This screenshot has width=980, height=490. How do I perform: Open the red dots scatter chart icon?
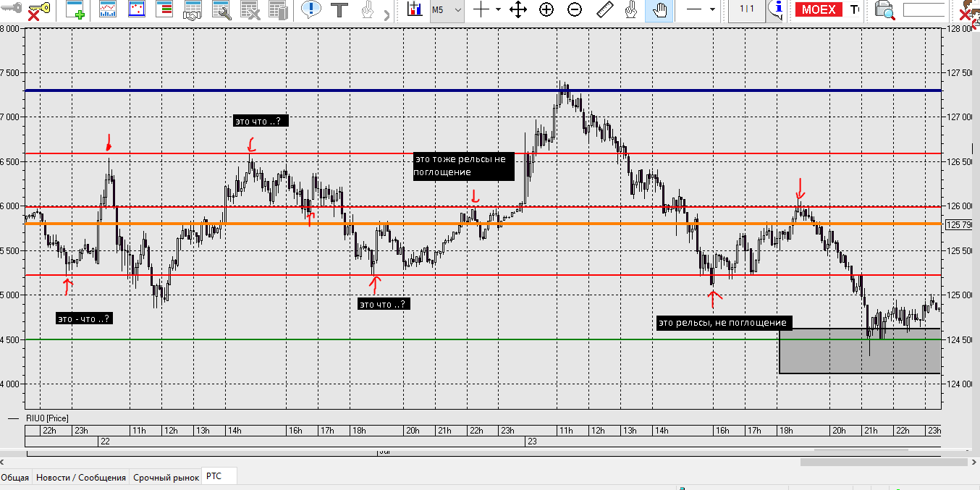pyautogui.click(x=137, y=10)
